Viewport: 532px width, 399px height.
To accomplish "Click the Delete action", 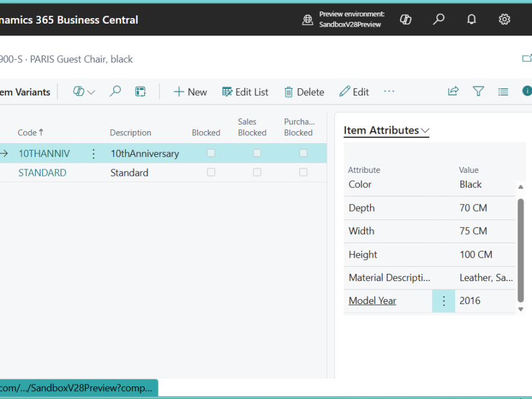I will [x=304, y=92].
